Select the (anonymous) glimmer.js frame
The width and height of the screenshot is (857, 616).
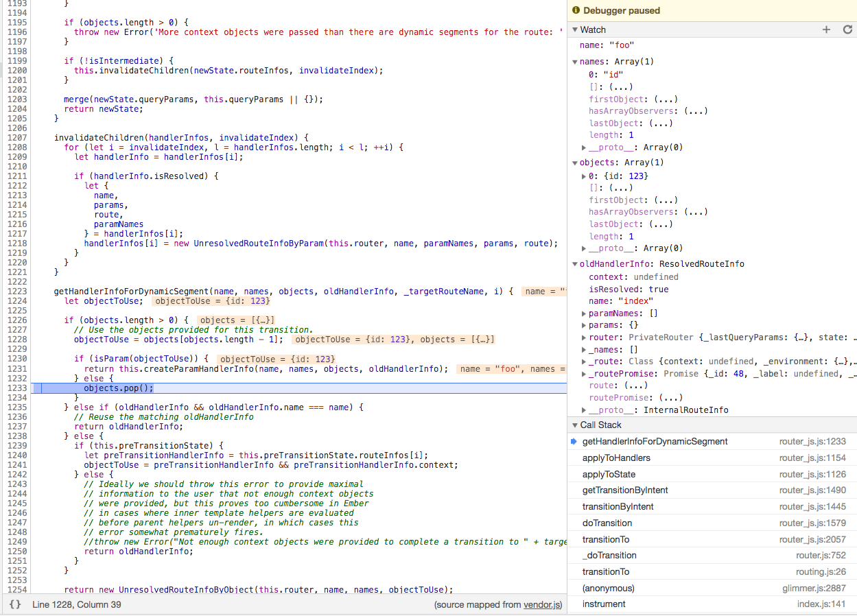click(x=712, y=588)
